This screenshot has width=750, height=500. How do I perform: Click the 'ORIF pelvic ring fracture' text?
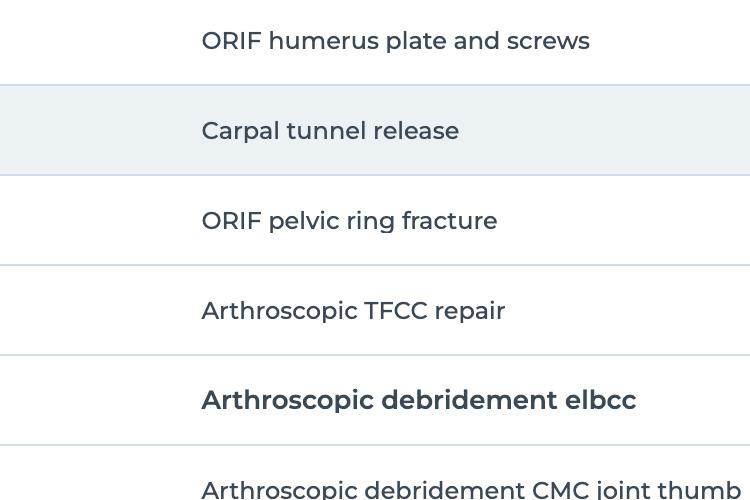pos(349,221)
